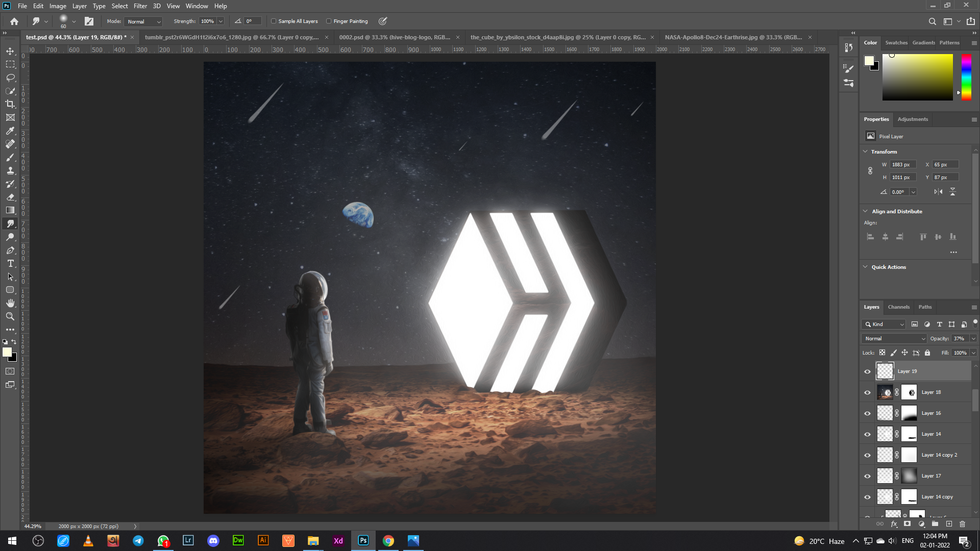Open more align options ellipsis

click(x=953, y=253)
